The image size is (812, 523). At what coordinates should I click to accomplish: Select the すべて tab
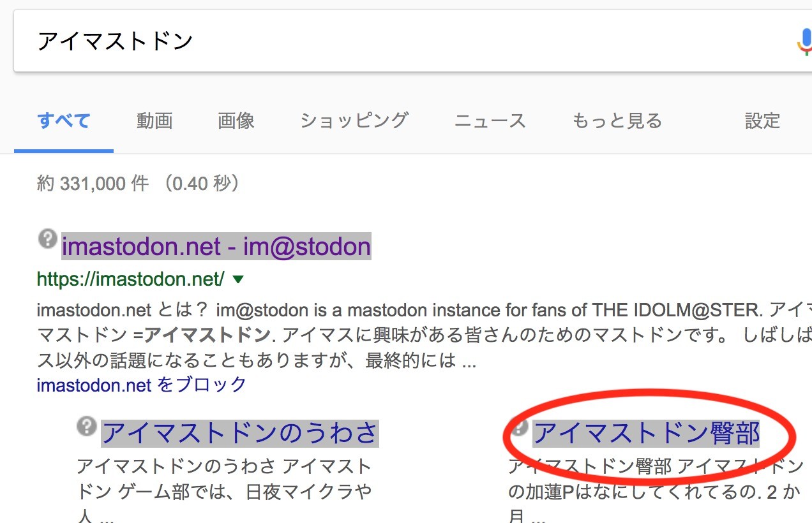pyautogui.click(x=64, y=121)
